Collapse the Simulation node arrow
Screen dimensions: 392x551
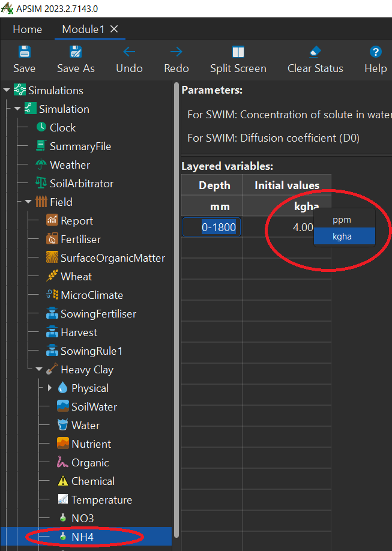pyautogui.click(x=17, y=109)
